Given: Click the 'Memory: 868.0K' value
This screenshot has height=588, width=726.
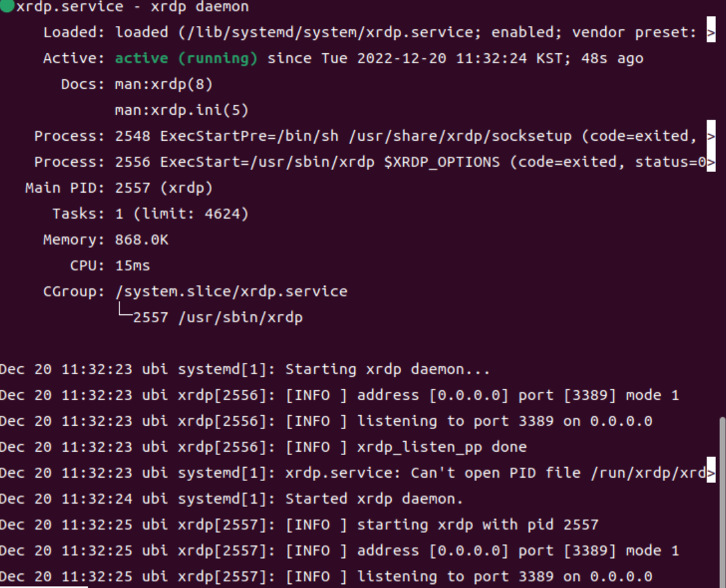Looking at the screenshot, I should click(x=141, y=240).
